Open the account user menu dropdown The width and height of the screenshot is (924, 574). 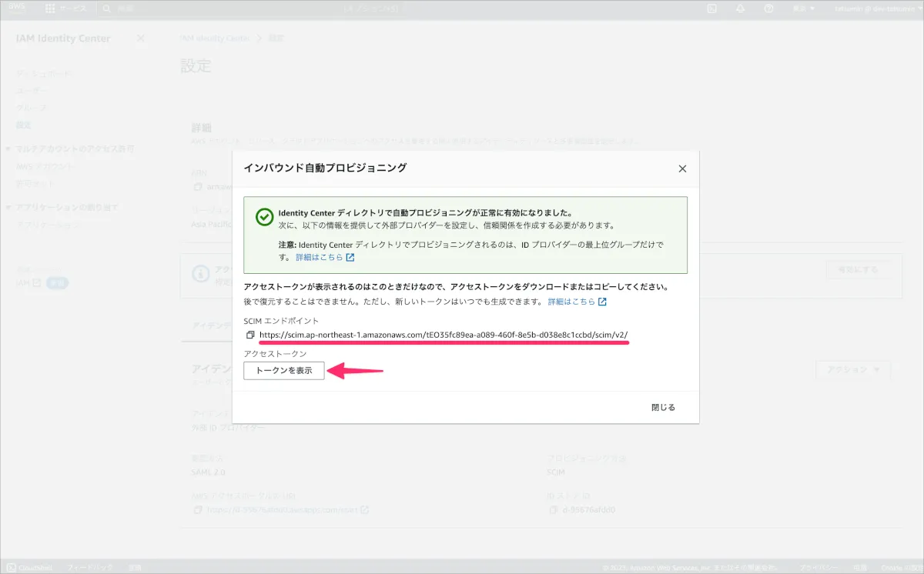click(876, 8)
